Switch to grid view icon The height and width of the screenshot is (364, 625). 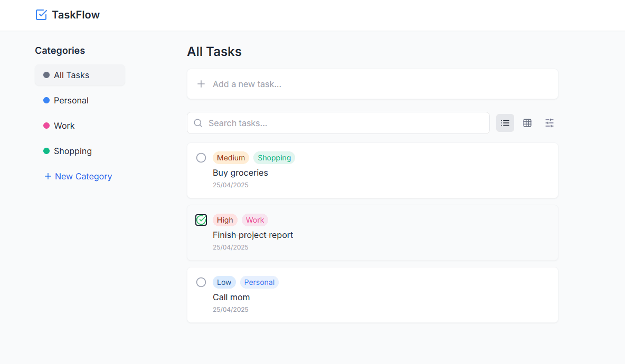click(527, 123)
